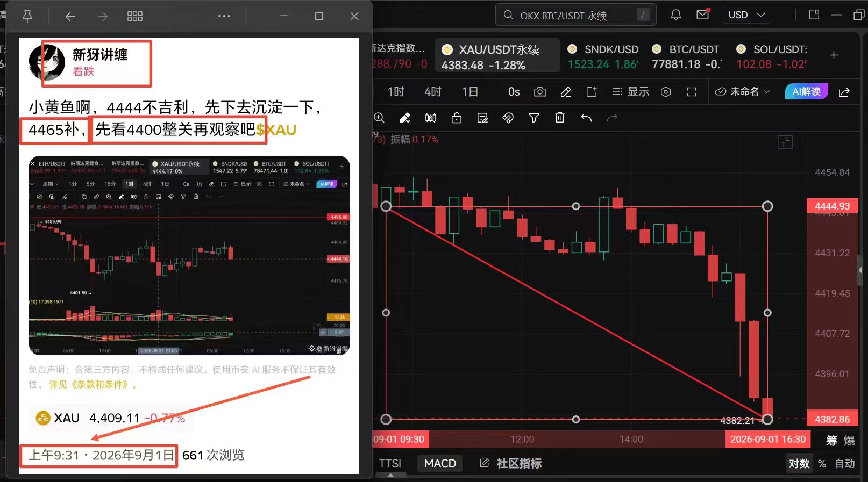Toggle percent scale mode
The image size is (868, 482).
(822, 464)
